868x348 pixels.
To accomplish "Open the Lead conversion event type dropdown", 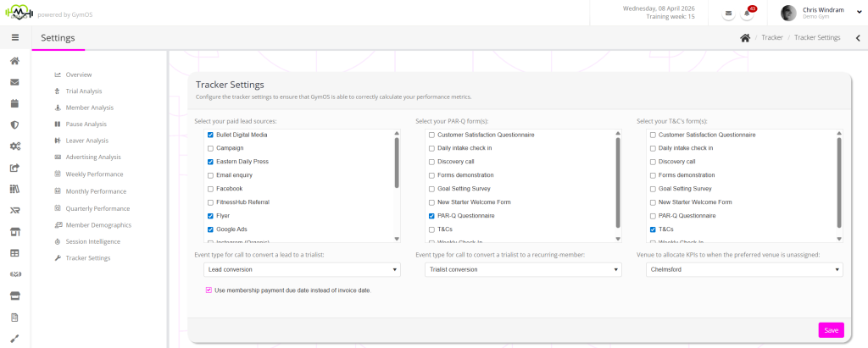I will pyautogui.click(x=303, y=269).
